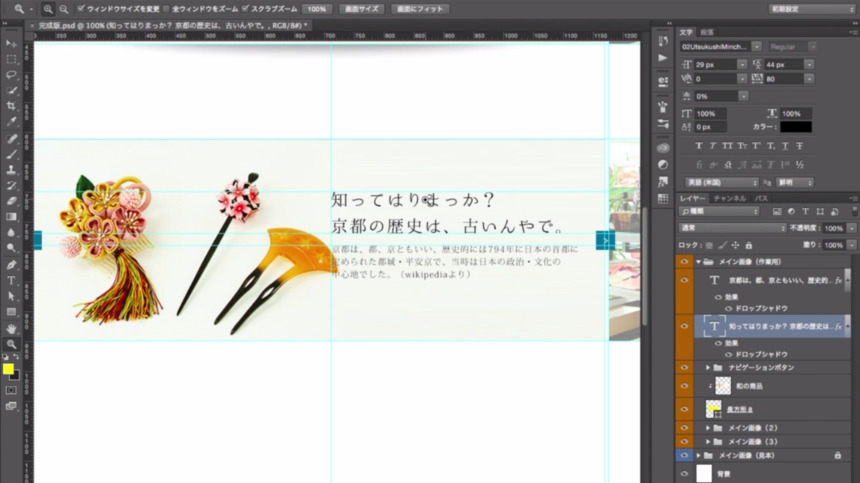Select the Rectangle shape tool

[x=11, y=312]
